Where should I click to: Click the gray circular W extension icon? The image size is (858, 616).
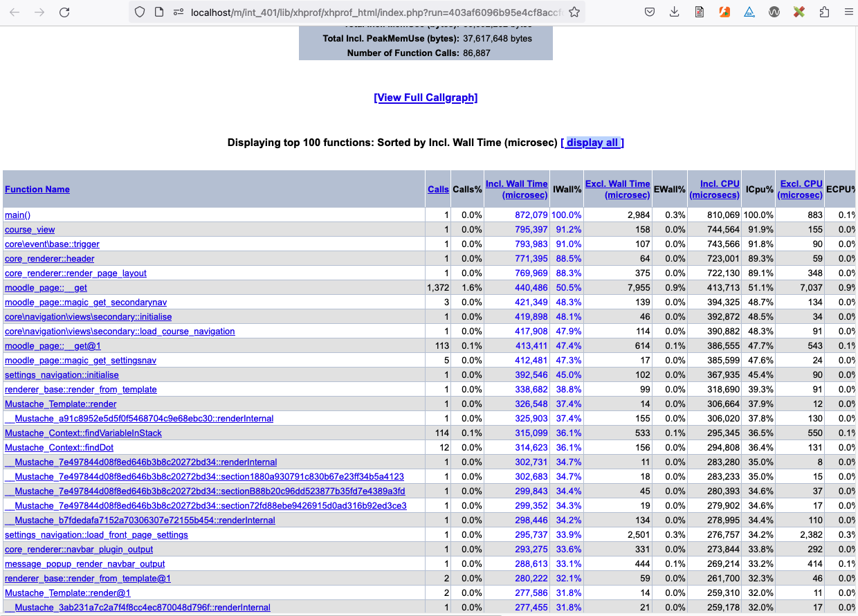tap(774, 12)
